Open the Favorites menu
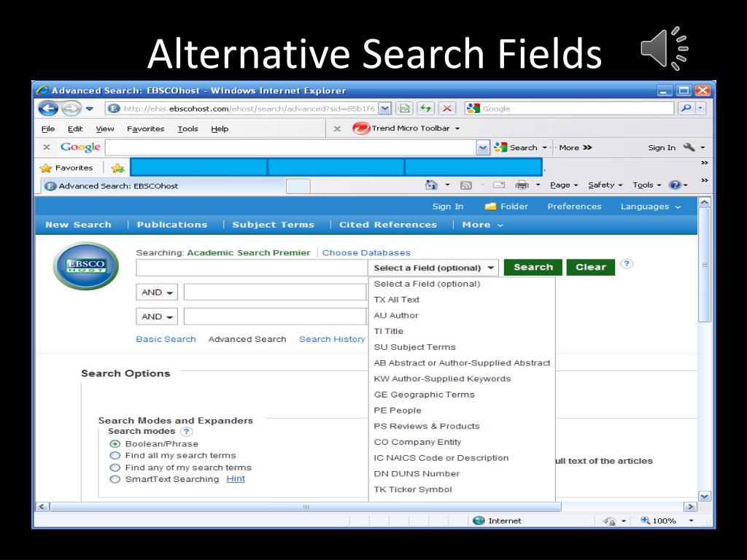This screenshot has width=747, height=560. pos(145,128)
